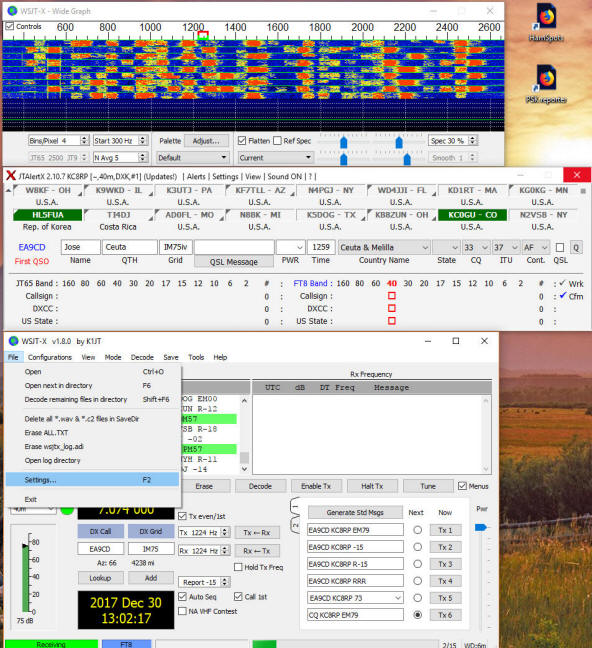Click the DX Call field containing EA9CD
The width and height of the screenshot is (592, 648).
[x=100, y=549]
